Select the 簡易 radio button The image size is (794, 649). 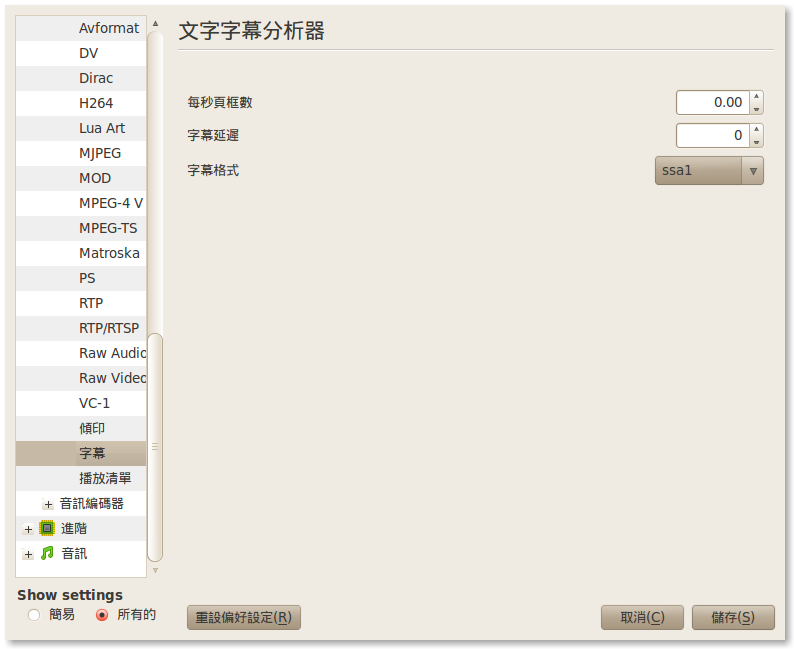34,615
